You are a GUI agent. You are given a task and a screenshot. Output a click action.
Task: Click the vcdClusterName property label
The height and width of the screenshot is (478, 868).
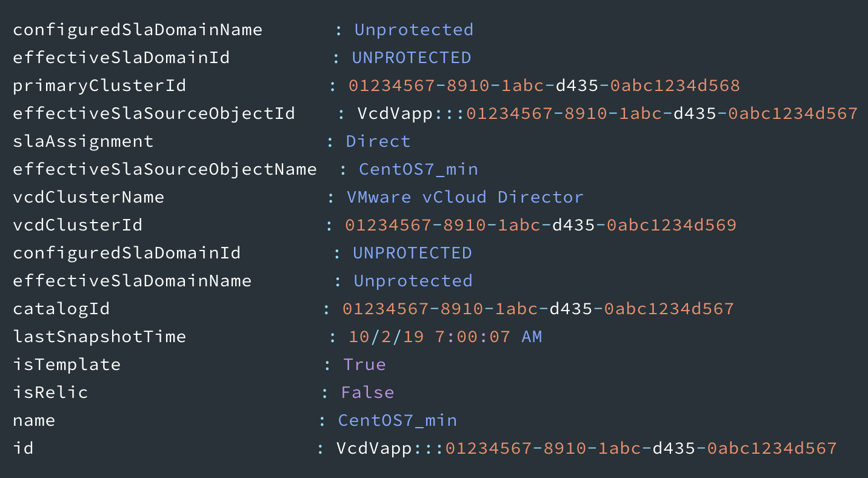[x=88, y=197]
